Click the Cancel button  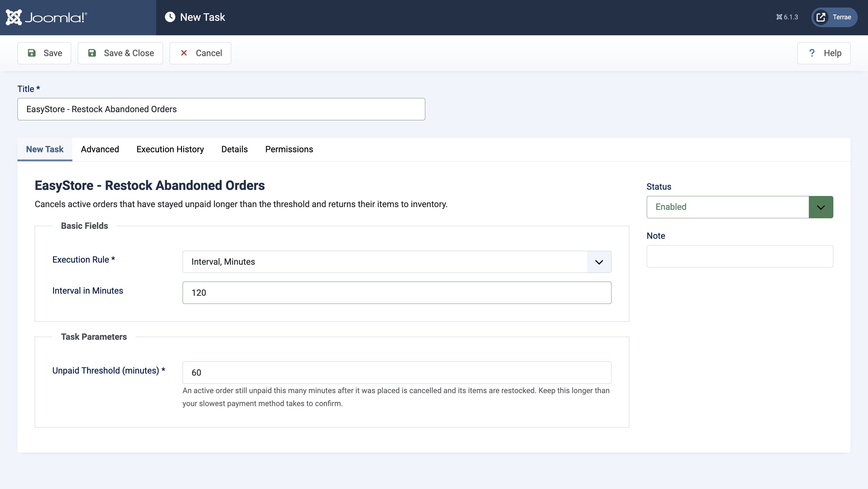[200, 53]
